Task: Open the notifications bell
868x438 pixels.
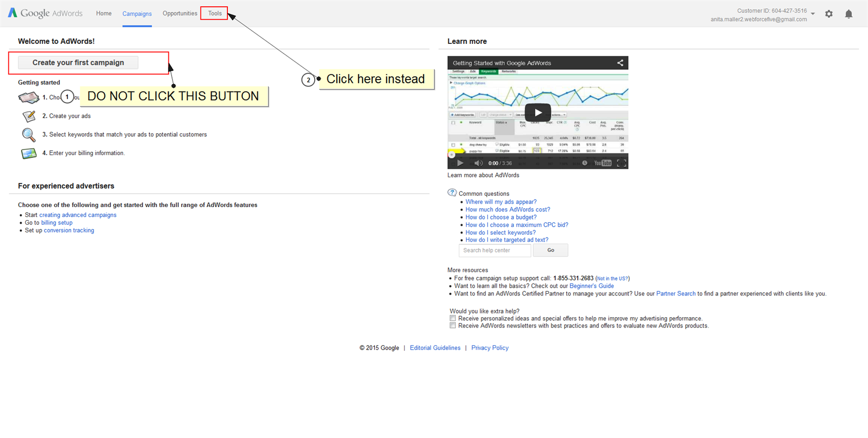Action: click(848, 14)
